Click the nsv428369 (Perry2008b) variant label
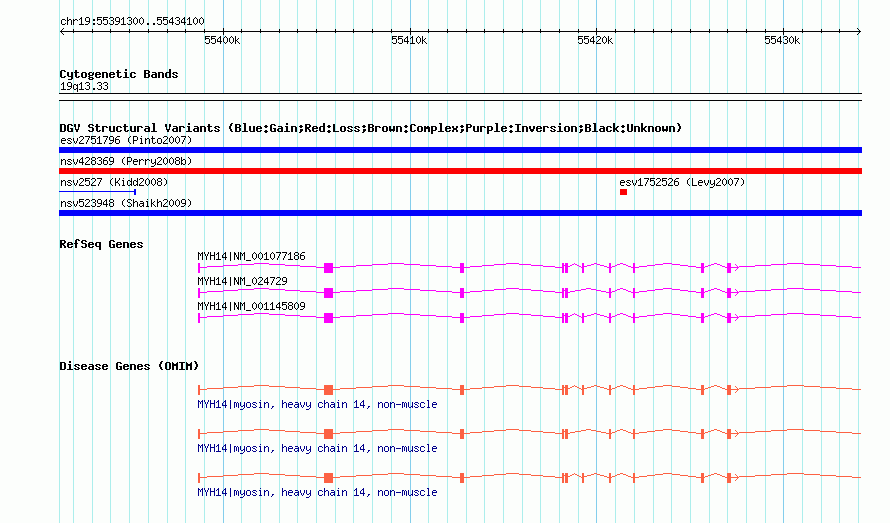This screenshot has width=890, height=523. coord(126,161)
